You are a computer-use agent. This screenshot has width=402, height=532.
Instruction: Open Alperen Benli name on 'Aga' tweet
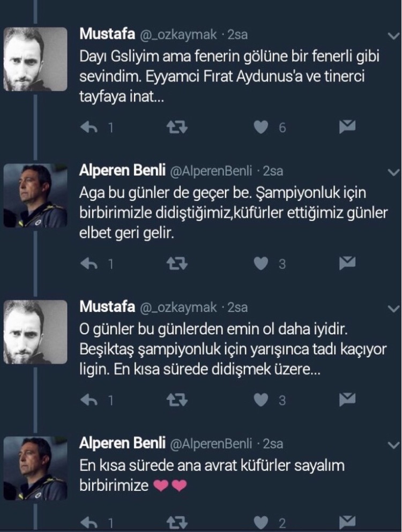[122, 171]
